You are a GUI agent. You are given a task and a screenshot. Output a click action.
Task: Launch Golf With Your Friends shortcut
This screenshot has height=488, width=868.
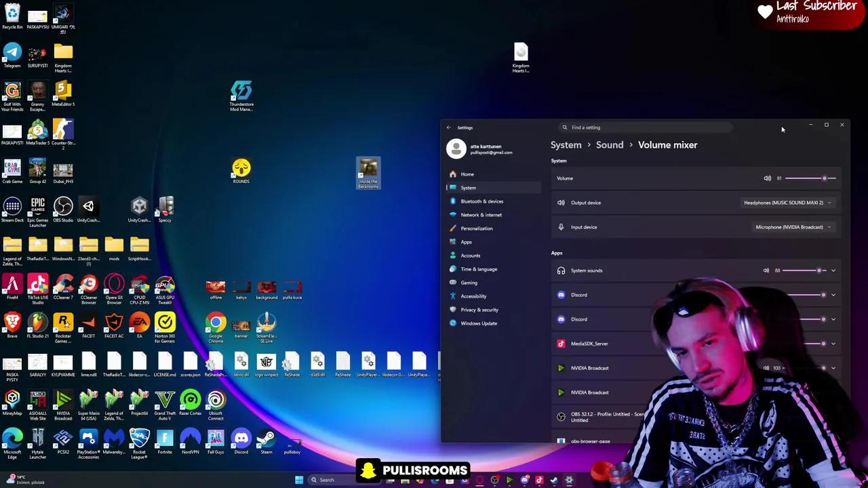pos(12,96)
